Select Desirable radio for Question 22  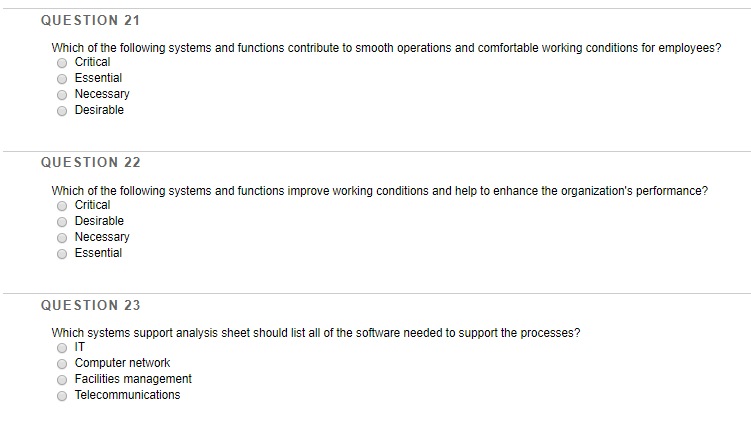coord(62,222)
